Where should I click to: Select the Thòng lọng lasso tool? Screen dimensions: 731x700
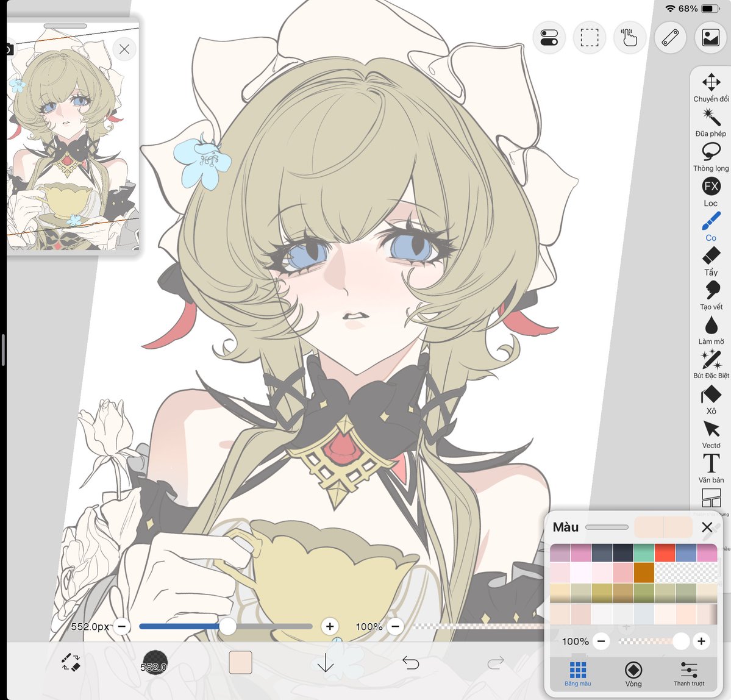[x=711, y=157]
